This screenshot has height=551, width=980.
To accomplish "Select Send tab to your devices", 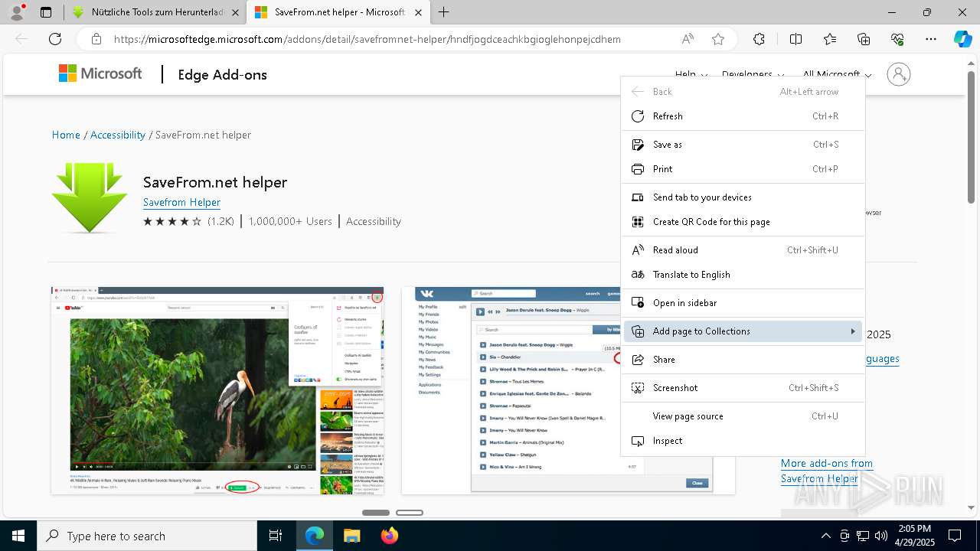I will [743, 197].
